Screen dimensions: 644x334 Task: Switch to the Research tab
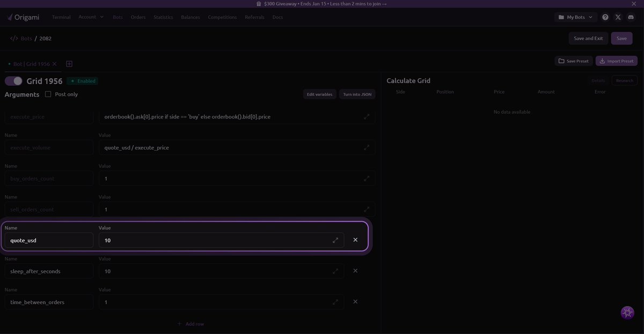(625, 80)
